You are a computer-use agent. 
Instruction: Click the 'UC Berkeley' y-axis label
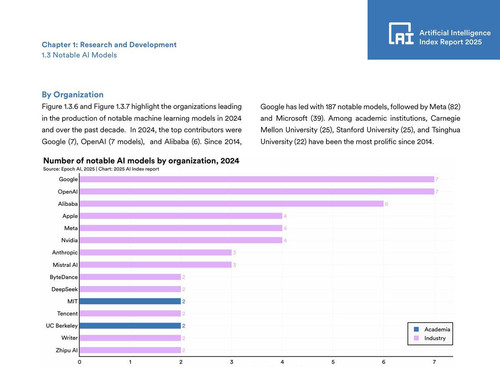[62, 326]
